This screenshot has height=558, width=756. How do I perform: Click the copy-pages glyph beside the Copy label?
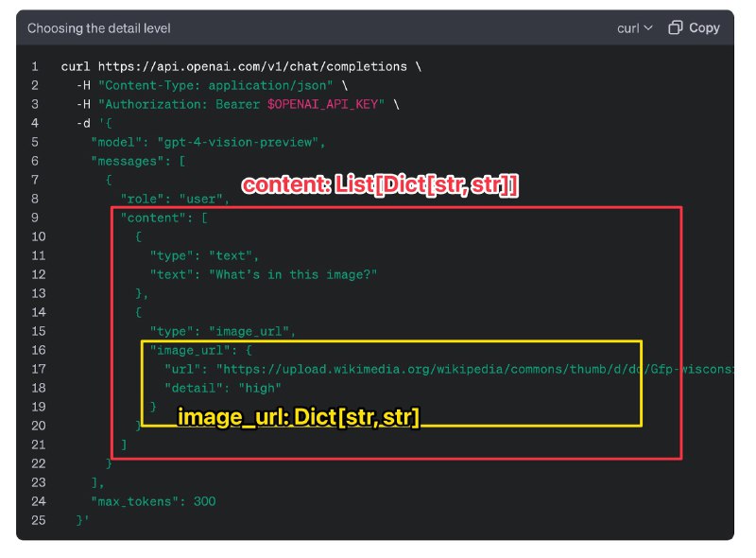coord(675,28)
